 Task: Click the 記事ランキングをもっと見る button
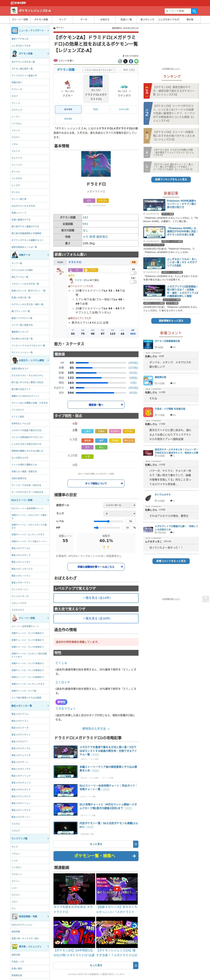coord(171,180)
